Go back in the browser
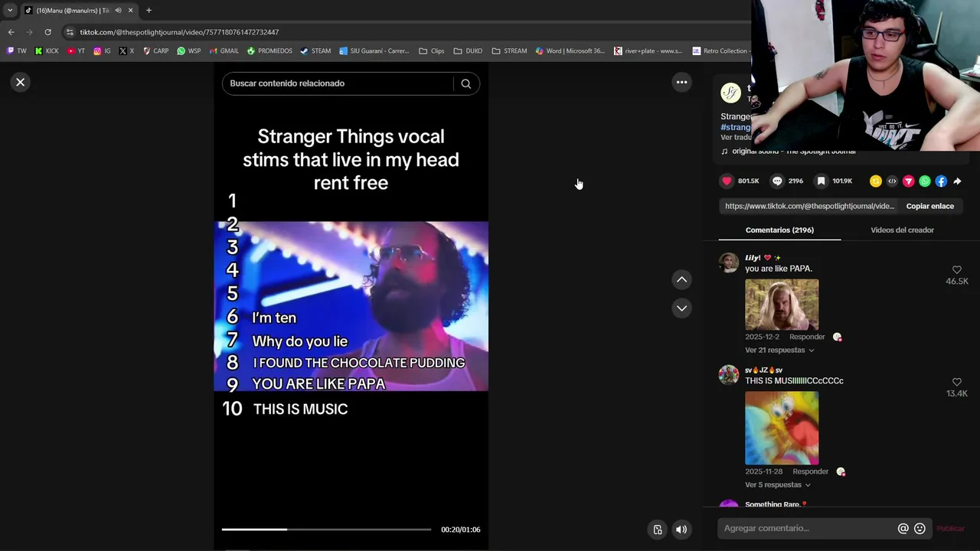 coord(11,32)
